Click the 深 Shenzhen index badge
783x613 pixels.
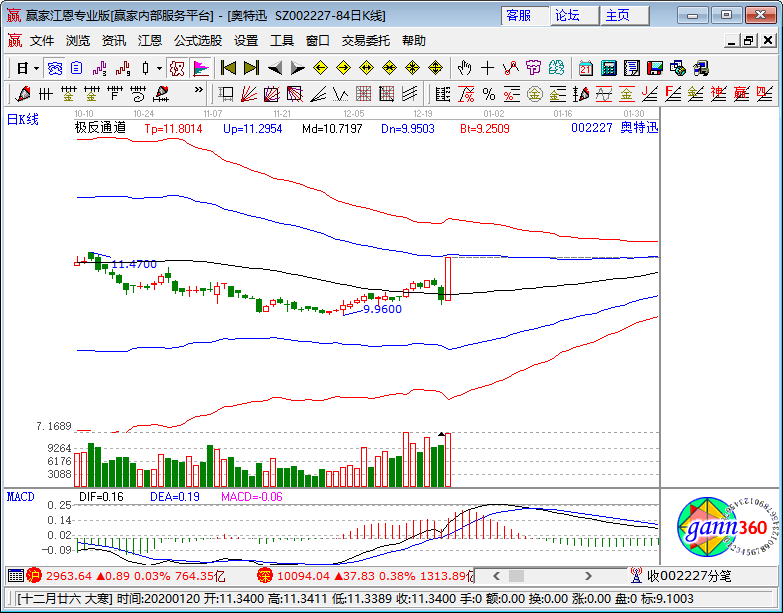coord(265,576)
